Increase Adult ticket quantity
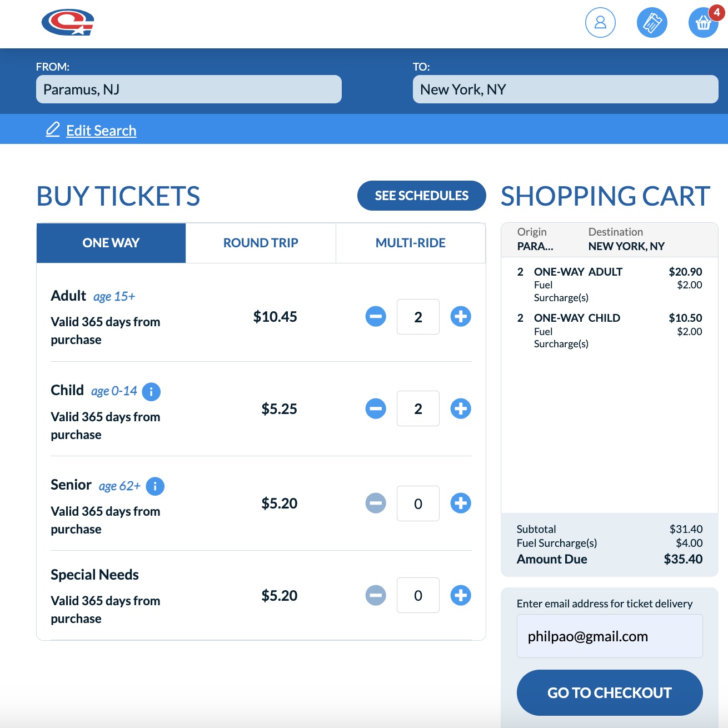This screenshot has width=728, height=728. point(461,317)
